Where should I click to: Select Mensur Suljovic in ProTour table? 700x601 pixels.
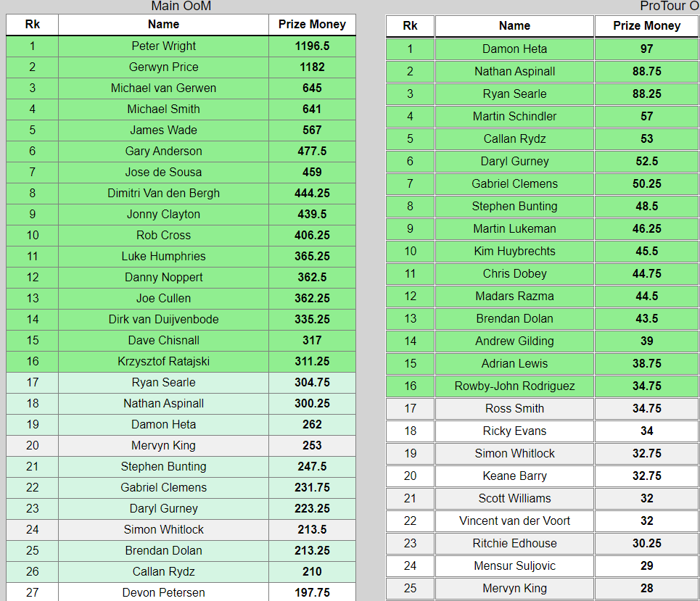click(x=514, y=565)
